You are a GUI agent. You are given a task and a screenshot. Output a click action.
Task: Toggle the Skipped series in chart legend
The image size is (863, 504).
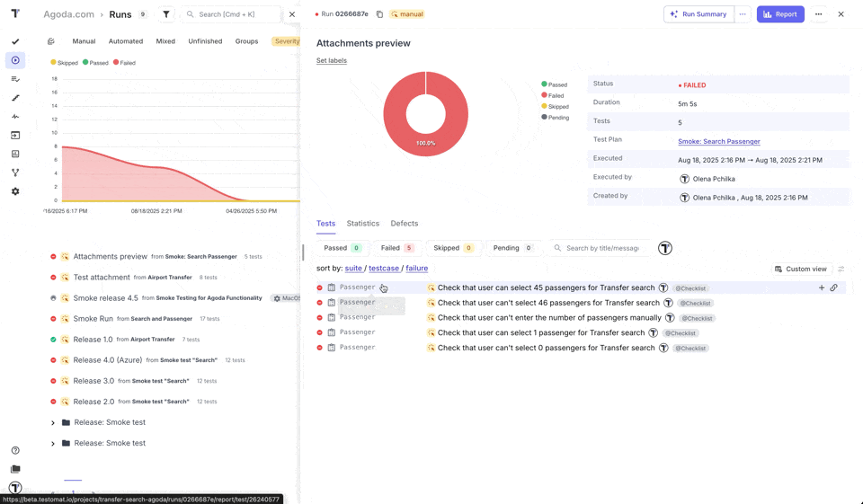click(x=65, y=63)
